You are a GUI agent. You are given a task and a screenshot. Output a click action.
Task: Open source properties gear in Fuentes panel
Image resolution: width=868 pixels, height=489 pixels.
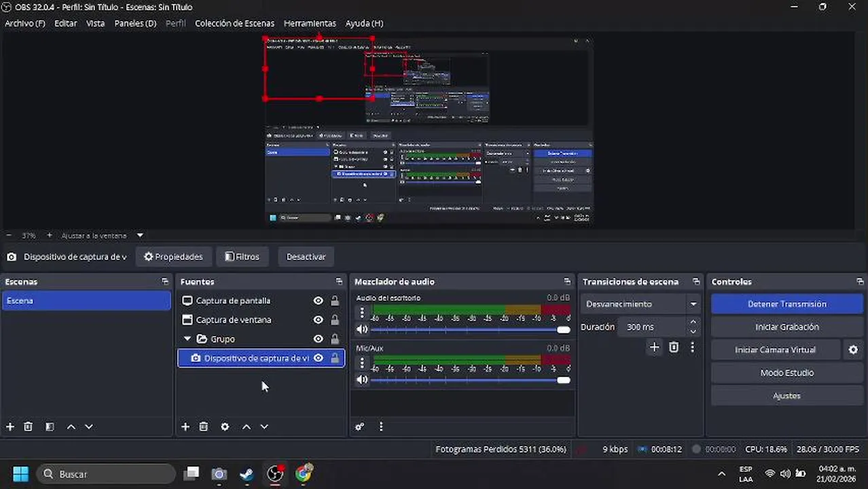click(225, 427)
